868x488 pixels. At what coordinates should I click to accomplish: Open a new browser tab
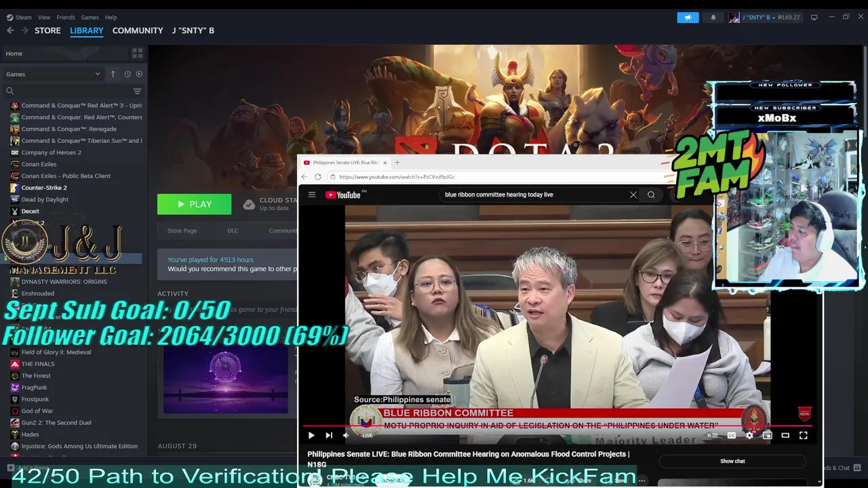coord(397,163)
